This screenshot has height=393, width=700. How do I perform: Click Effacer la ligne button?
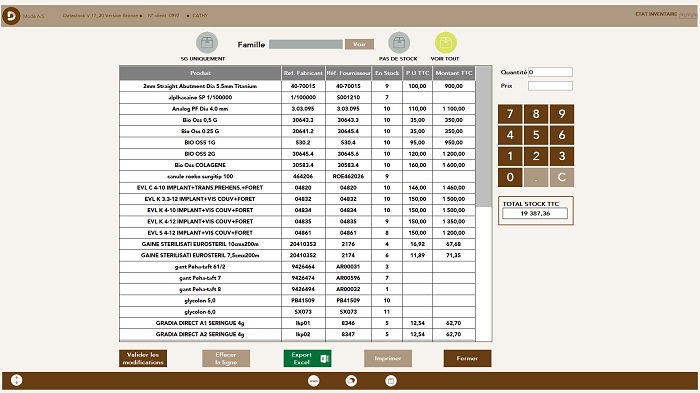[x=226, y=358]
